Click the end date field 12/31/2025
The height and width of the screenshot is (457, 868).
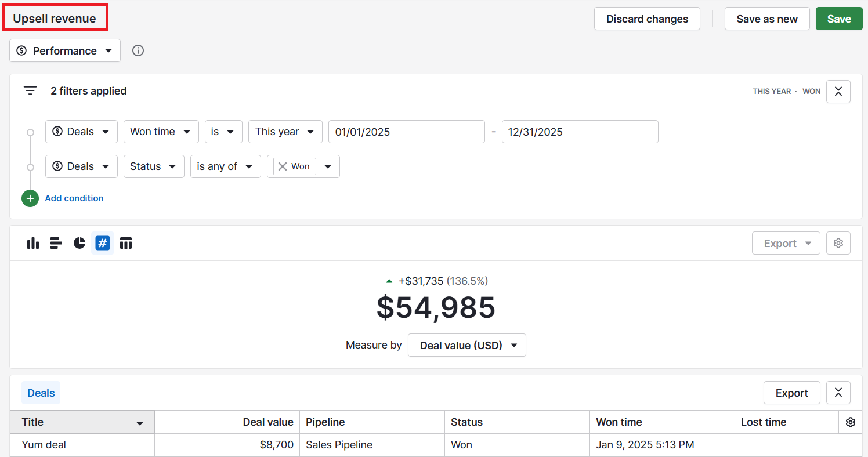click(580, 132)
